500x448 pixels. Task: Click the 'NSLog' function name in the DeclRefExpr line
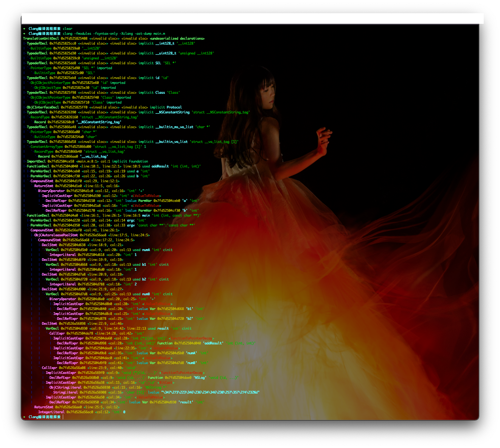pos(200,378)
